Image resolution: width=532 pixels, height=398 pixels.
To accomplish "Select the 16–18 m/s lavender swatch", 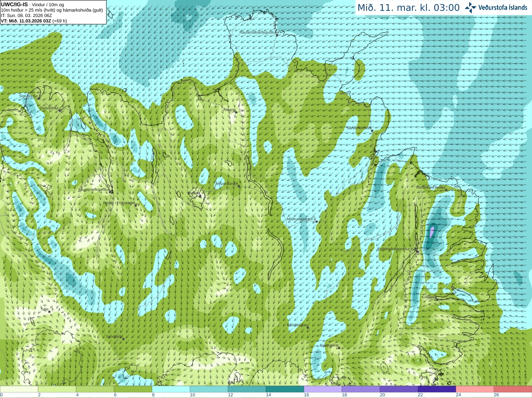I will (x=323, y=389).
